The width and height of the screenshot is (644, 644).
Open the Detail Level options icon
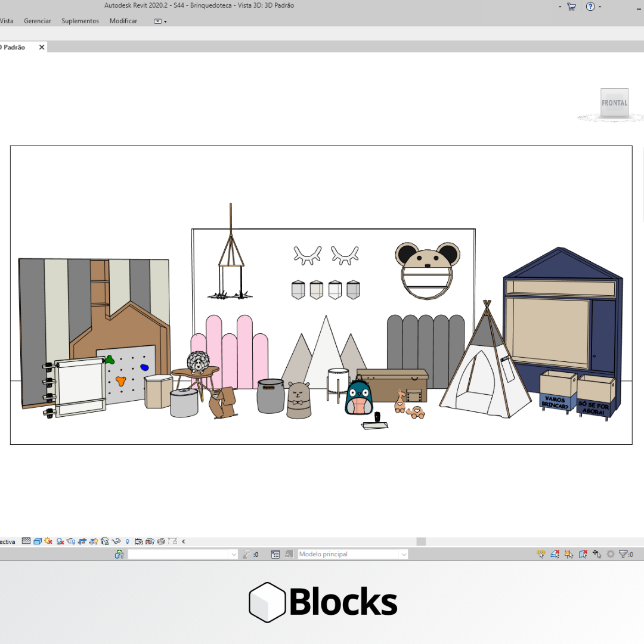(26, 541)
